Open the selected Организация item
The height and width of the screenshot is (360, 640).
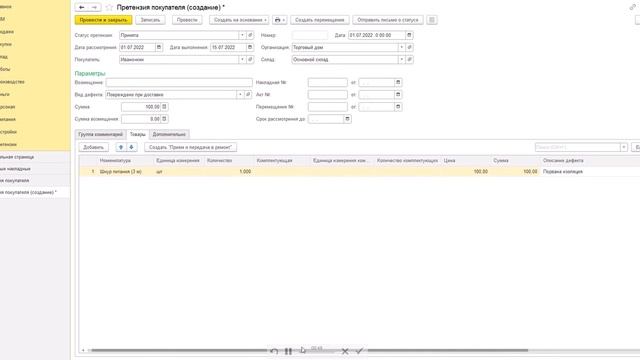tap(409, 47)
